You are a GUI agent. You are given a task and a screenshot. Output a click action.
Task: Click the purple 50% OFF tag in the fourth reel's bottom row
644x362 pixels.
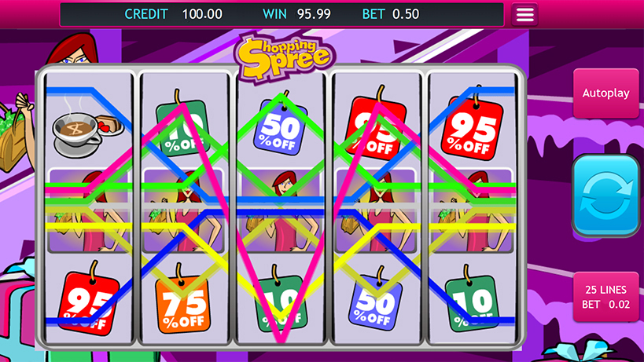point(375,300)
